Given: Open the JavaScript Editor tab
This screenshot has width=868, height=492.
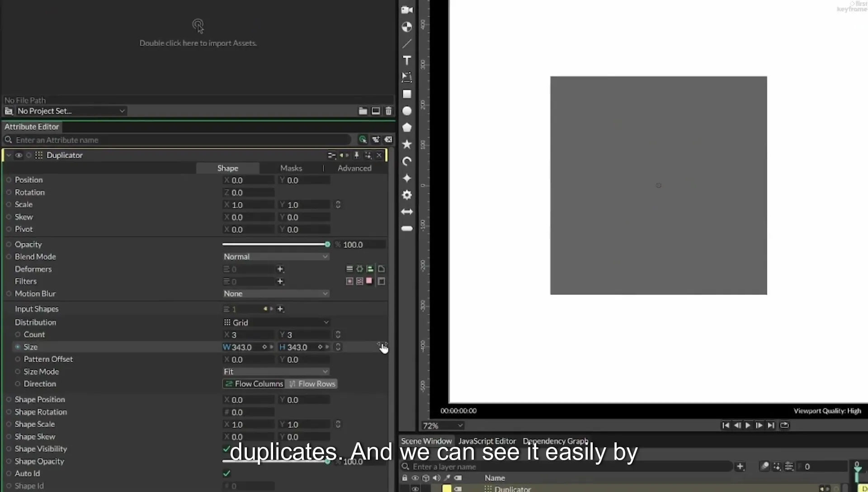Looking at the screenshot, I should click(x=487, y=441).
